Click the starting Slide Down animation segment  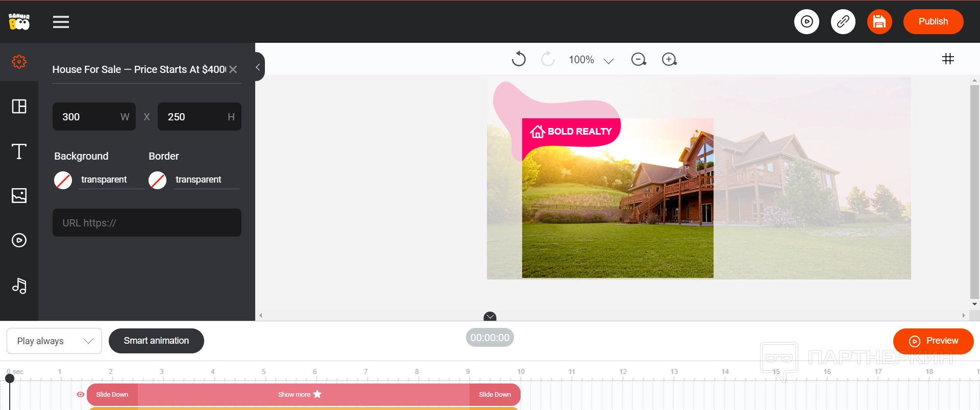pos(112,395)
